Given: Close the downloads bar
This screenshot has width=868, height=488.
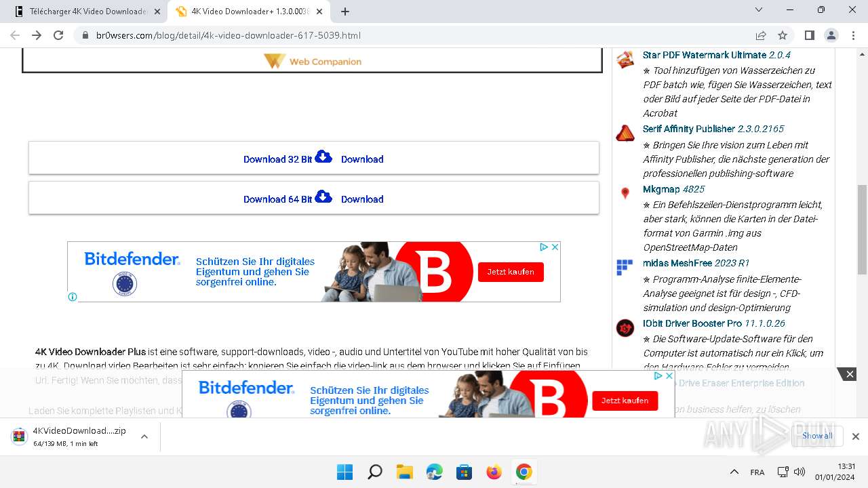Looking at the screenshot, I should [856, 436].
